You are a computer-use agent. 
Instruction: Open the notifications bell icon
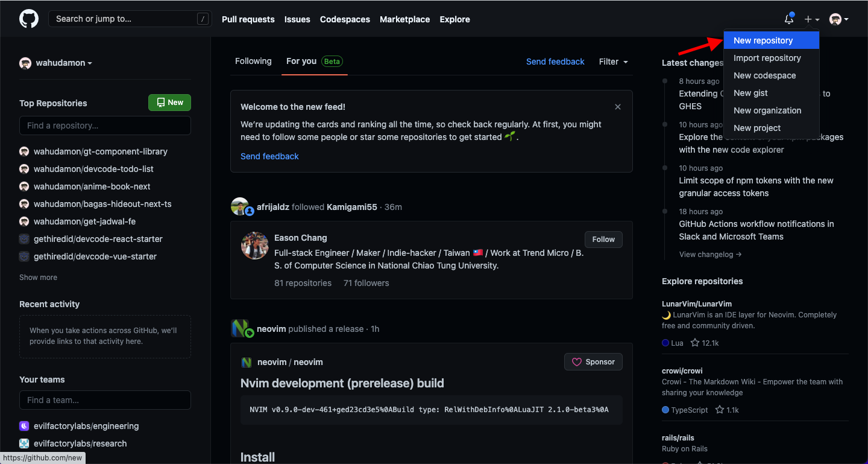tap(789, 19)
